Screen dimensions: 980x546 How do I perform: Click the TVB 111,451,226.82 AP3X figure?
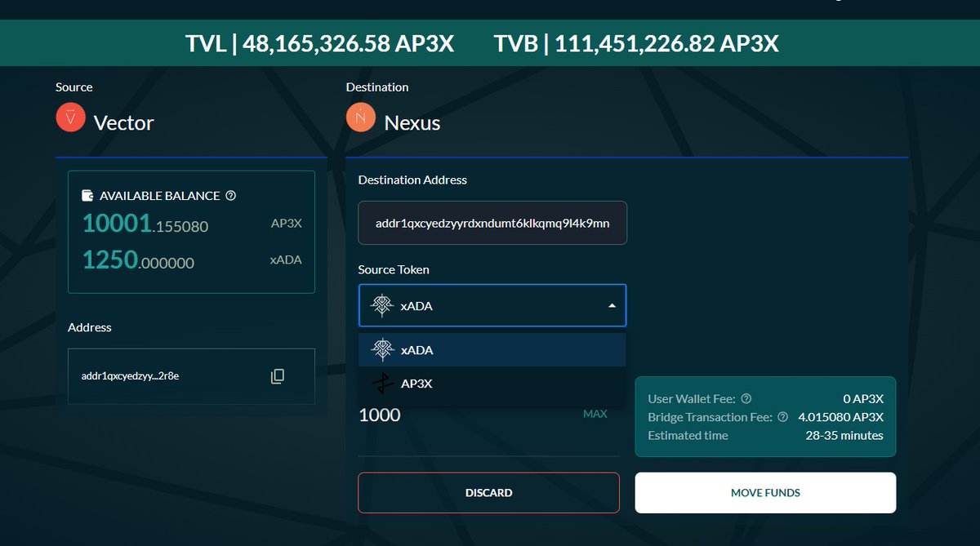tap(636, 43)
